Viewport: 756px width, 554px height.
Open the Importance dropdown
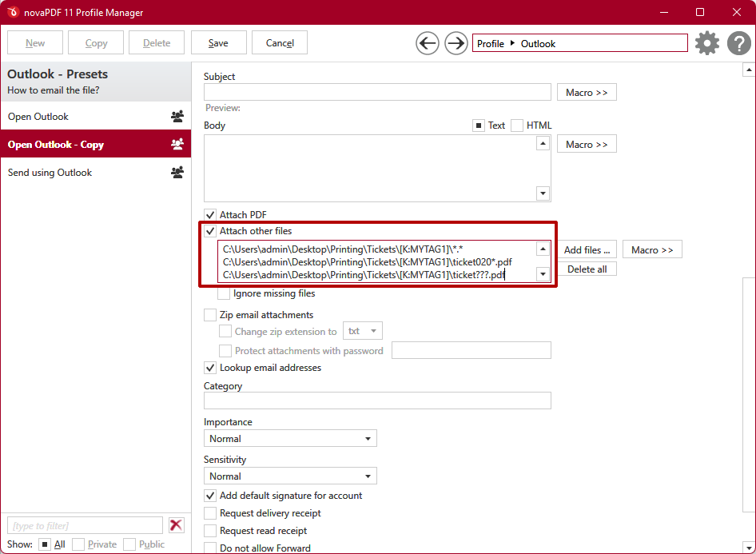pyautogui.click(x=290, y=438)
